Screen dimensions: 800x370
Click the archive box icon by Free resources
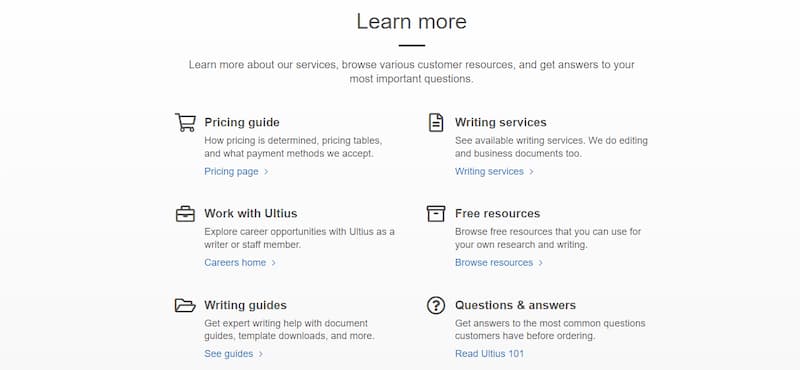pyautogui.click(x=436, y=214)
